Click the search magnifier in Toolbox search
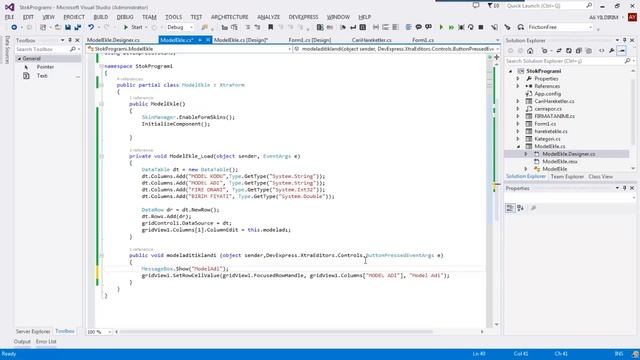Screen dimensions: 640x360 coord(73,49)
